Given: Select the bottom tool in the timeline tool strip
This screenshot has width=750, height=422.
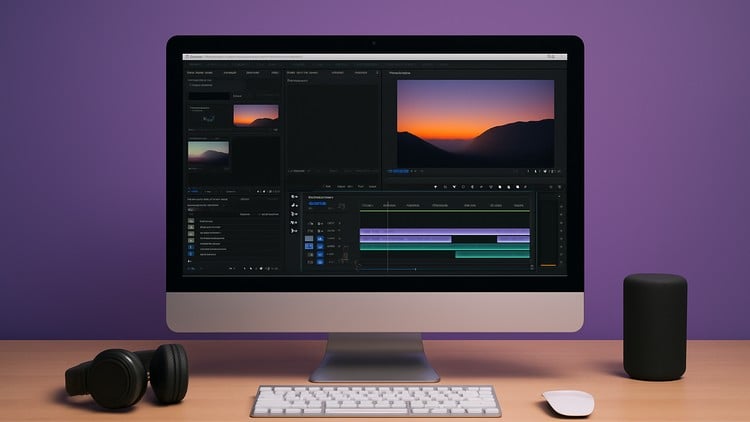Looking at the screenshot, I should point(294,230).
